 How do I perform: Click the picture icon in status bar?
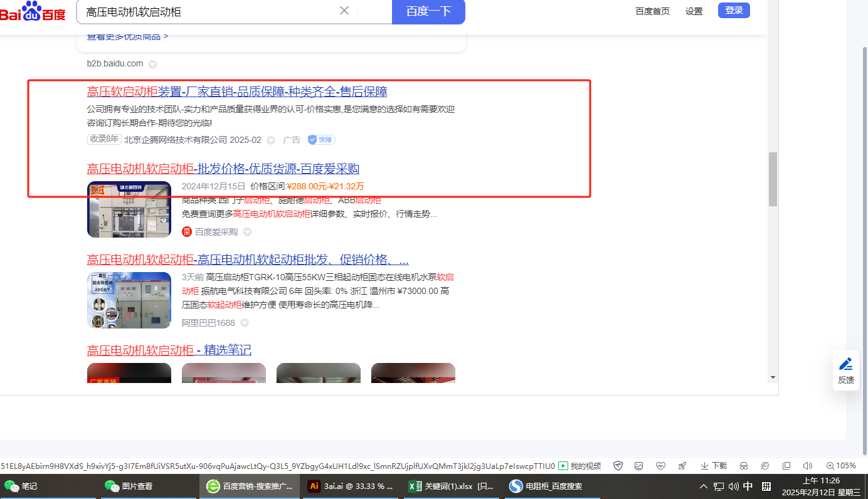pyautogui.click(x=639, y=466)
